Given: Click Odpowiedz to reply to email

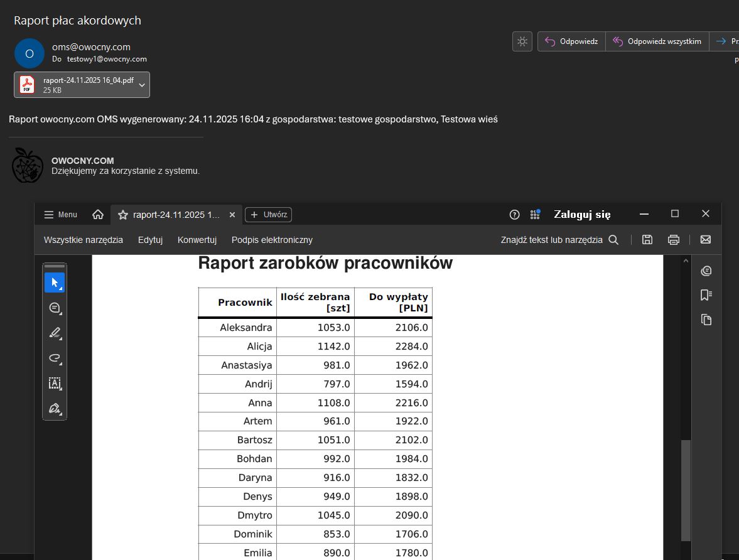Looking at the screenshot, I should (571, 41).
